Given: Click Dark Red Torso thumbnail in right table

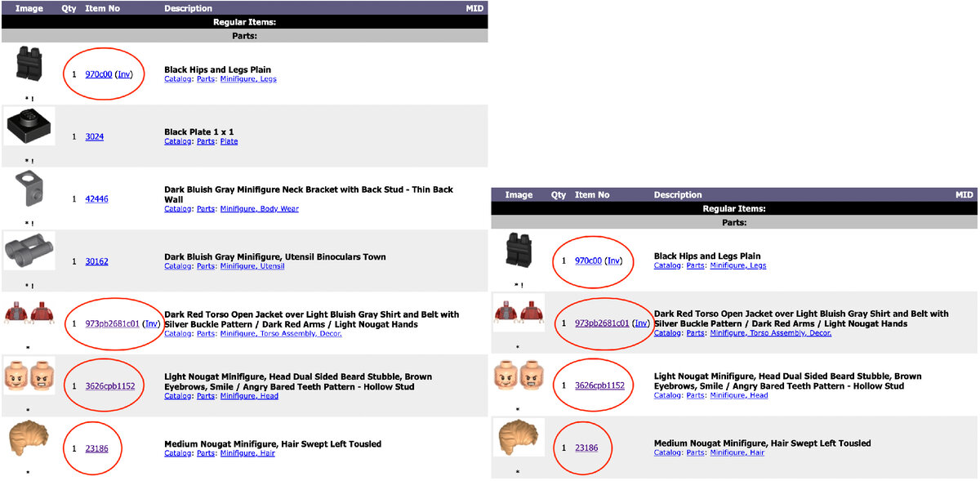Looking at the screenshot, I should point(519,313).
